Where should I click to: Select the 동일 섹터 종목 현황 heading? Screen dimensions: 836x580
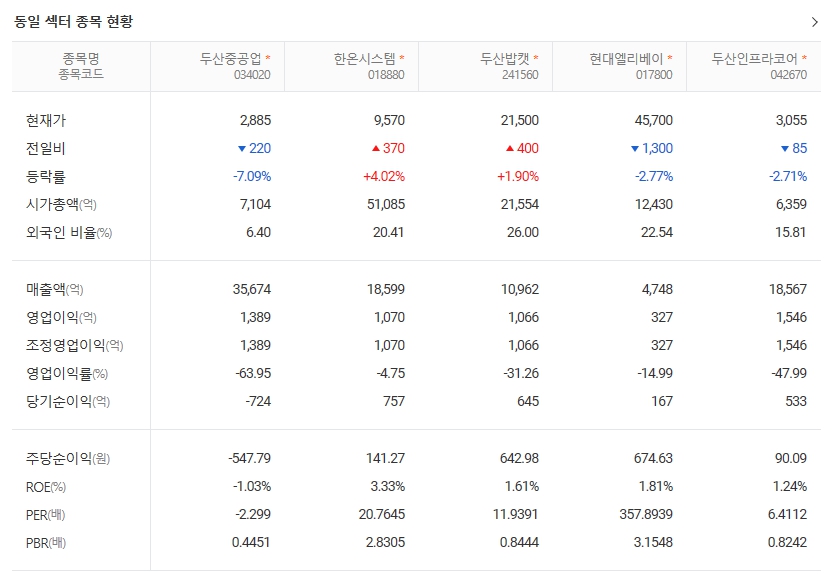coord(73,22)
